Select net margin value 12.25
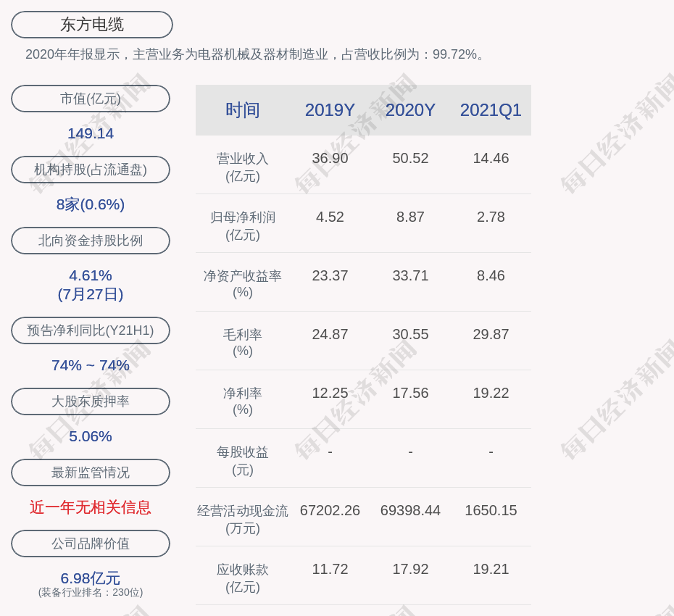The image size is (674, 616). (x=330, y=393)
